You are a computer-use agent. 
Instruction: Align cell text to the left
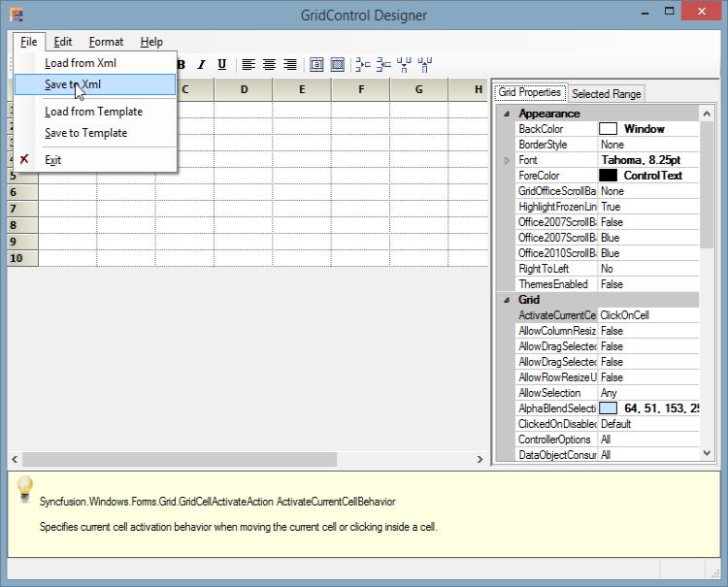pos(248,64)
